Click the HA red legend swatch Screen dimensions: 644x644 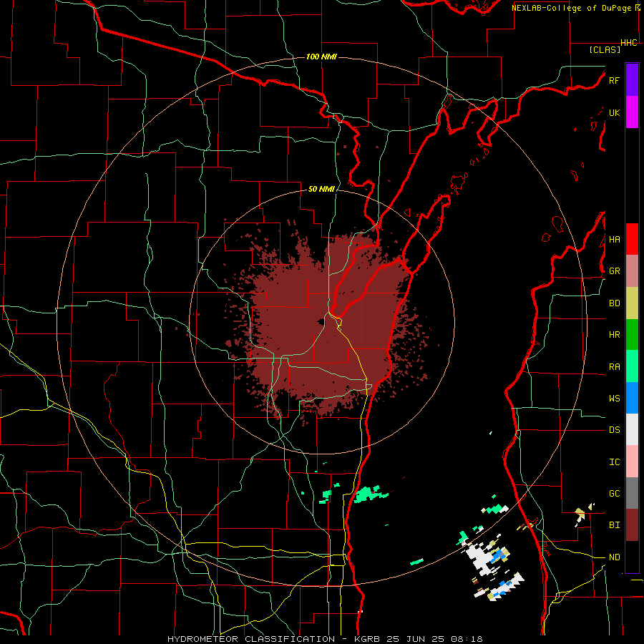632,239
